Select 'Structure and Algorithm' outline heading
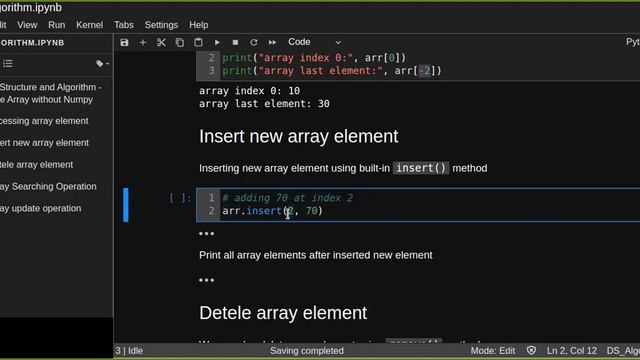Image resolution: width=640 pixels, height=360 pixels. coord(51,93)
